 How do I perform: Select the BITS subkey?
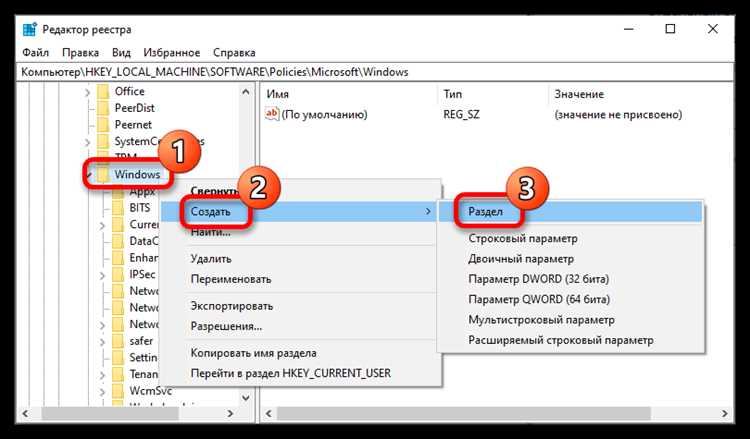click(140, 208)
